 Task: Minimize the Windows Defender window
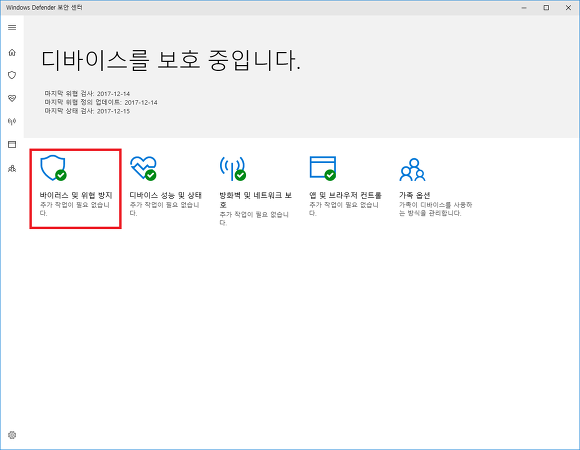[524, 8]
